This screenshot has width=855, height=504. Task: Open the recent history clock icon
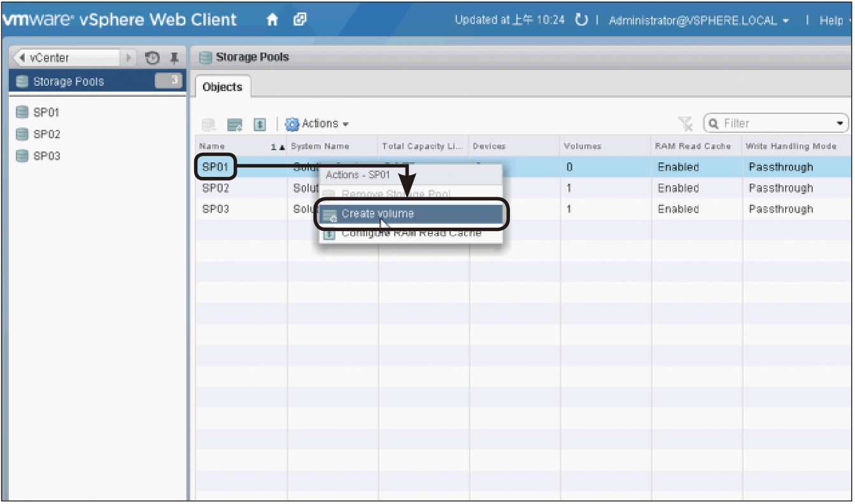click(x=152, y=58)
